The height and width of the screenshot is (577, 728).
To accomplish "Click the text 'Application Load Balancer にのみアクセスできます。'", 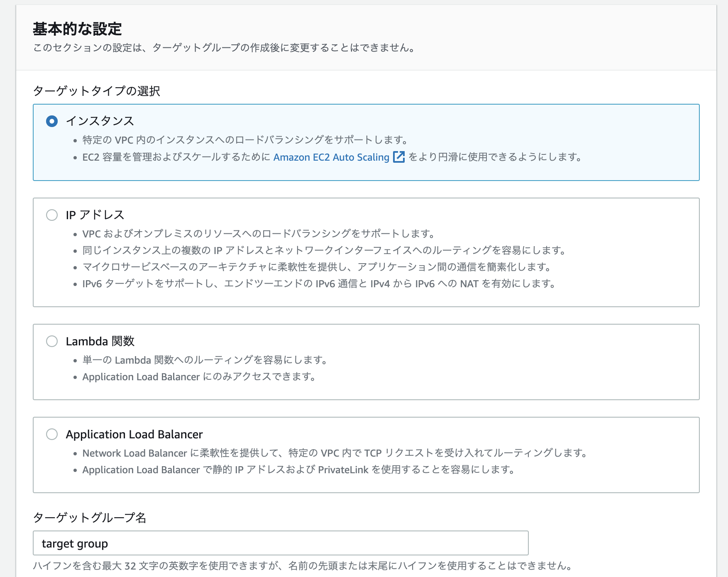I will coord(200,377).
